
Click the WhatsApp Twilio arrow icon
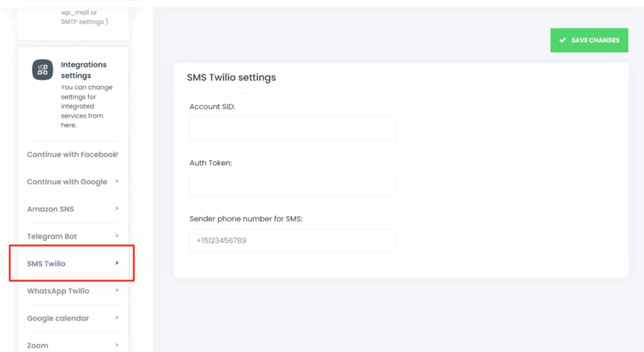pos(117,291)
